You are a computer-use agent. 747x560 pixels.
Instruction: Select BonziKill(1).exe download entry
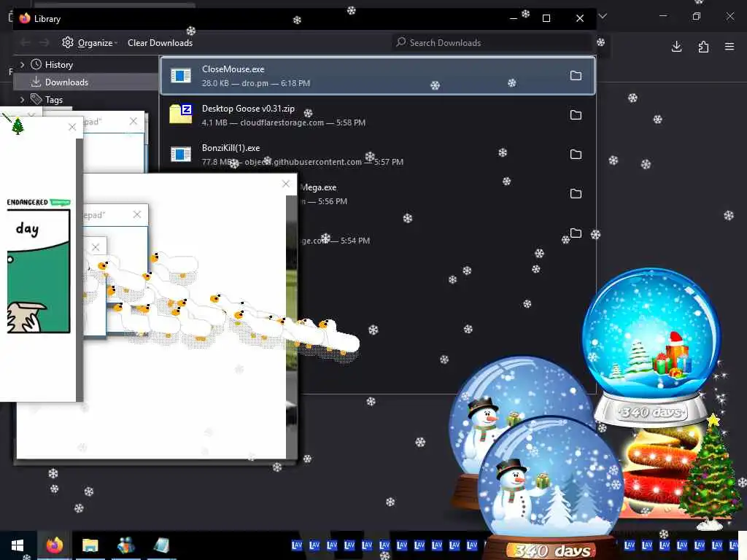377,155
